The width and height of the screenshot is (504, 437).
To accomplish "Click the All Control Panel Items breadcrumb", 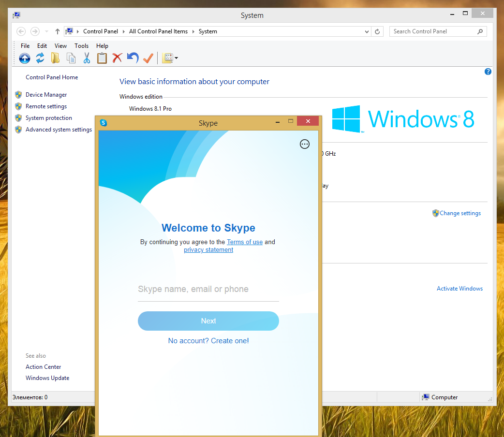I will (159, 31).
